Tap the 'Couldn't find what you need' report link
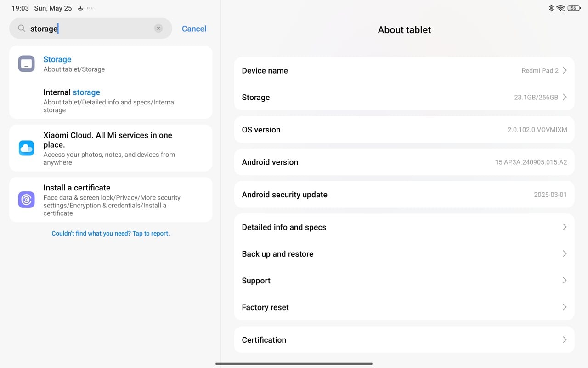The width and height of the screenshot is (588, 368). pos(111,233)
